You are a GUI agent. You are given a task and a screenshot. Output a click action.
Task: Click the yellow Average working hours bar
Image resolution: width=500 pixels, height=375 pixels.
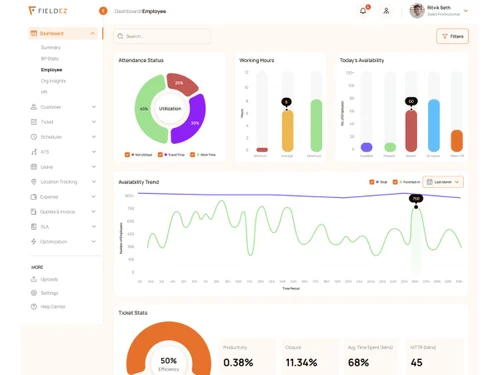coord(287,131)
